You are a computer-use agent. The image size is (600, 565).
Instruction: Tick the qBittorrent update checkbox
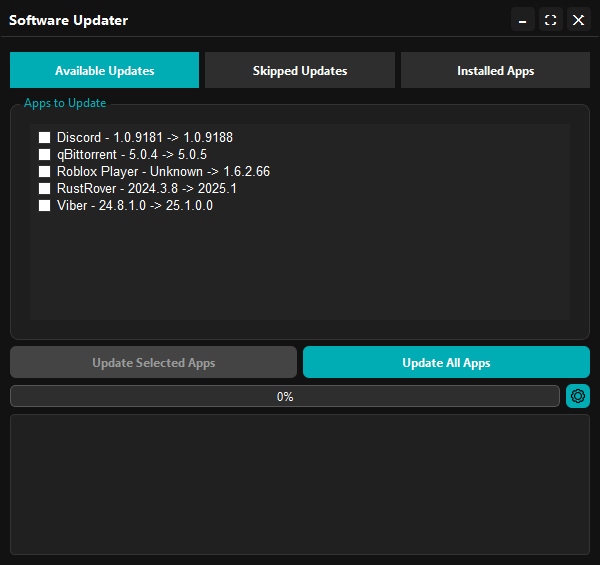point(44,155)
